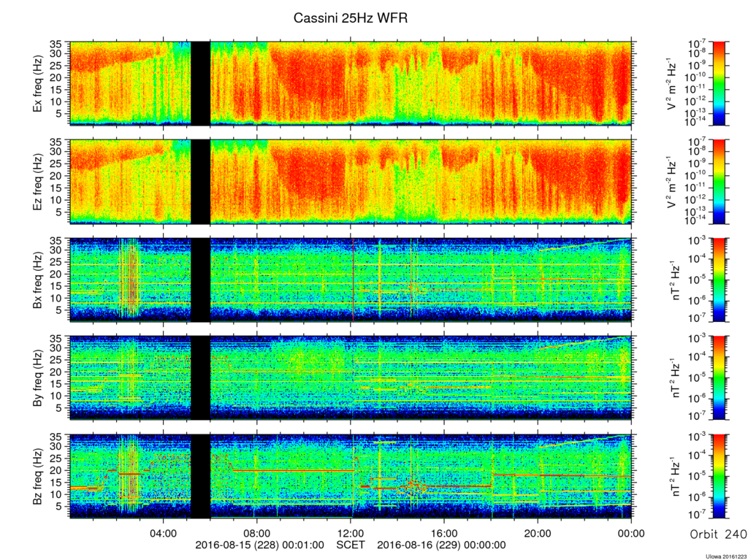
Task: Click the "Cassini 25Hz WFR" plot title
Action: [x=350, y=18]
